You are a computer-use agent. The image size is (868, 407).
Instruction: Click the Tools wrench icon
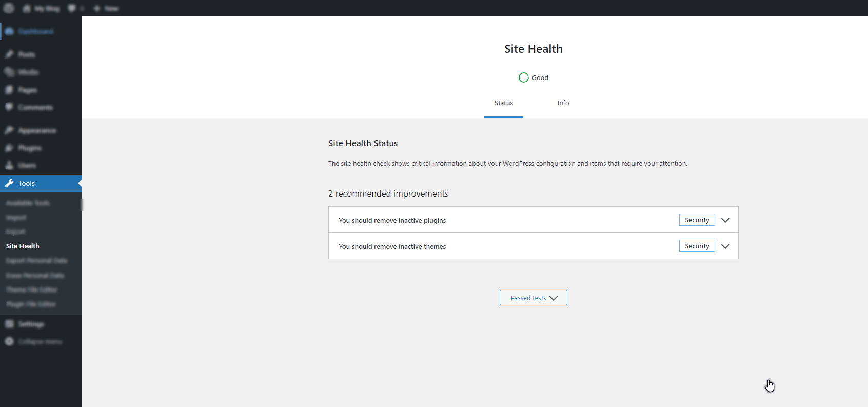(x=9, y=183)
